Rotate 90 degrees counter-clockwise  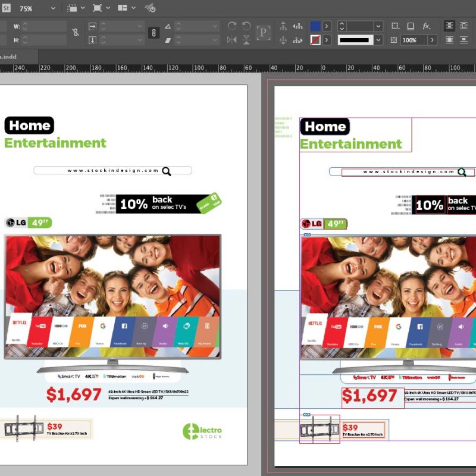tap(246, 26)
